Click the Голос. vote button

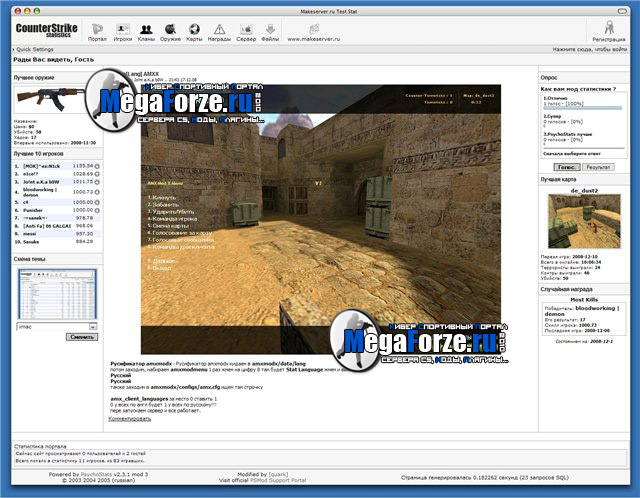click(567, 167)
